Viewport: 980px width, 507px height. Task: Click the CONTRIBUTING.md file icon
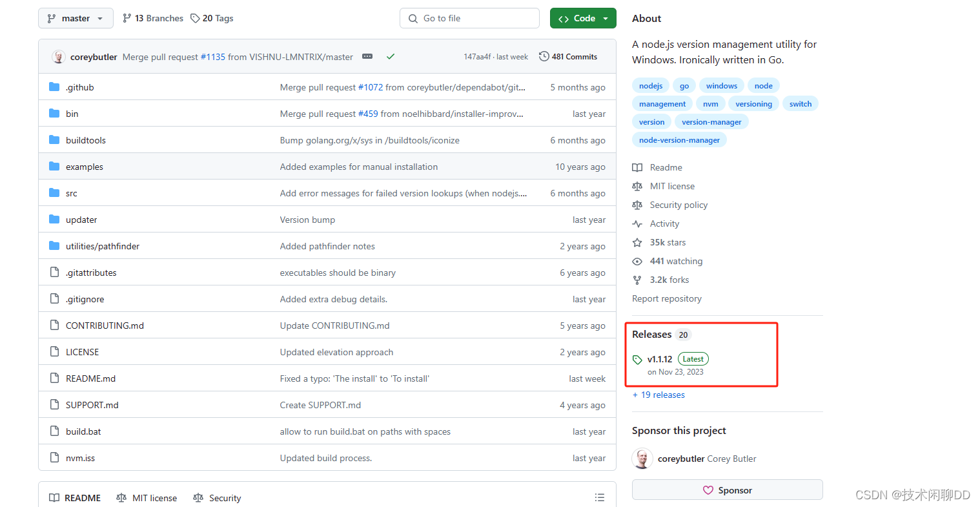coord(54,326)
